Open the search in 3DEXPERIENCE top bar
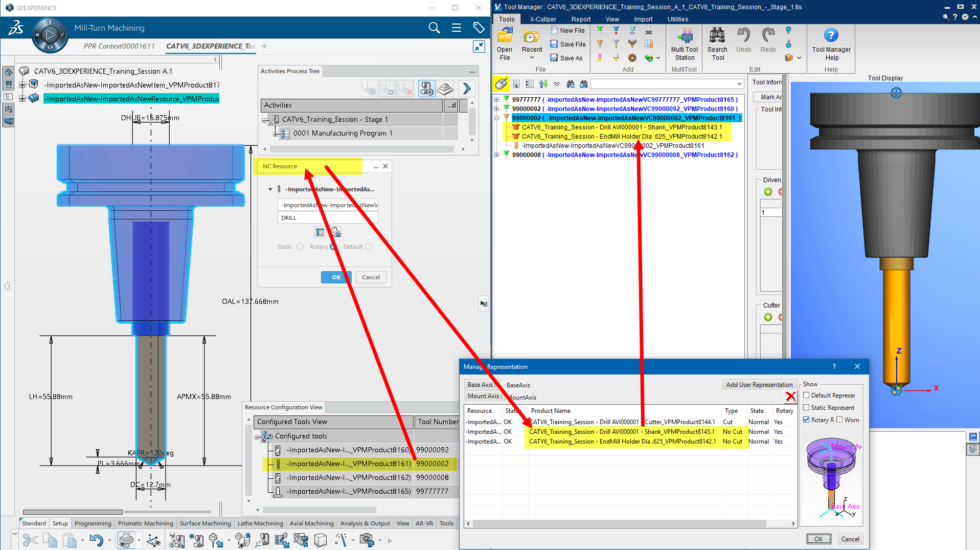The image size is (980, 550). click(434, 28)
